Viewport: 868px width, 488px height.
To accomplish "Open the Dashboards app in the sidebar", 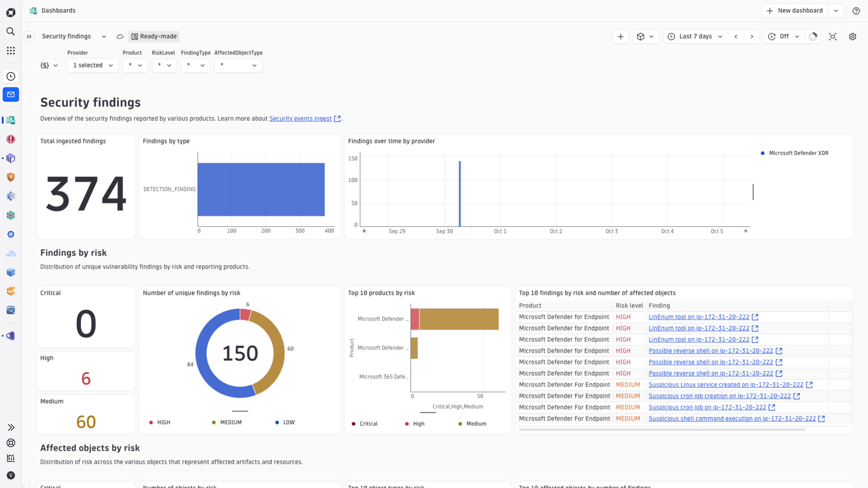I will [x=11, y=120].
